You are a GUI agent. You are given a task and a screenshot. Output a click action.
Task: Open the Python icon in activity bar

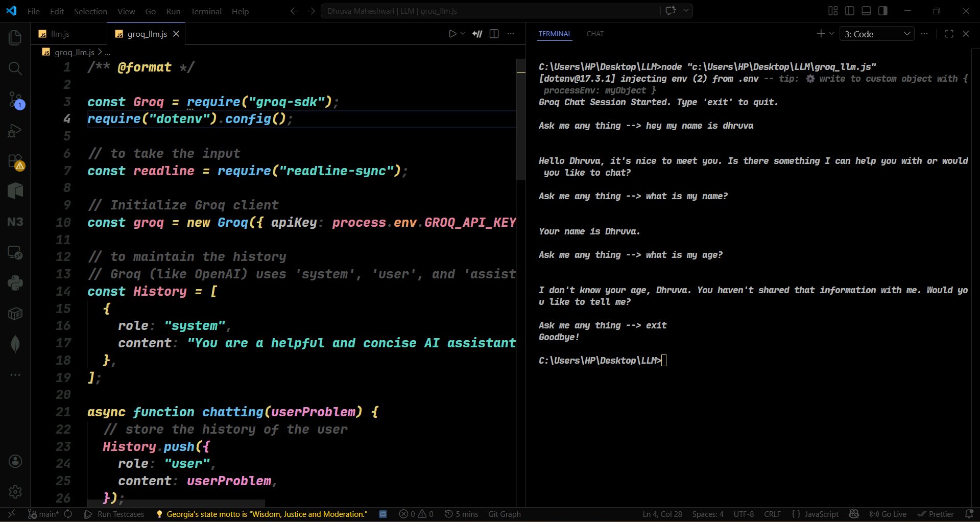[15, 283]
